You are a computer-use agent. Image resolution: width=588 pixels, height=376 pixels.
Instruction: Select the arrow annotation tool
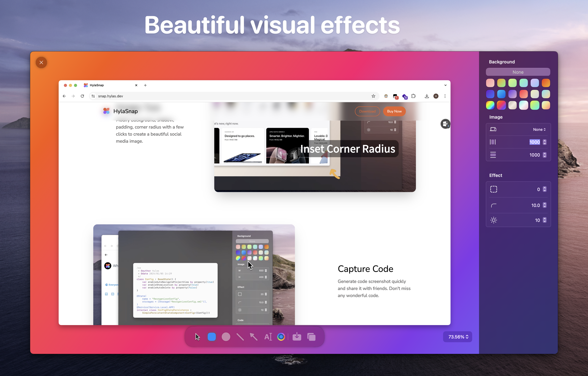pos(254,337)
